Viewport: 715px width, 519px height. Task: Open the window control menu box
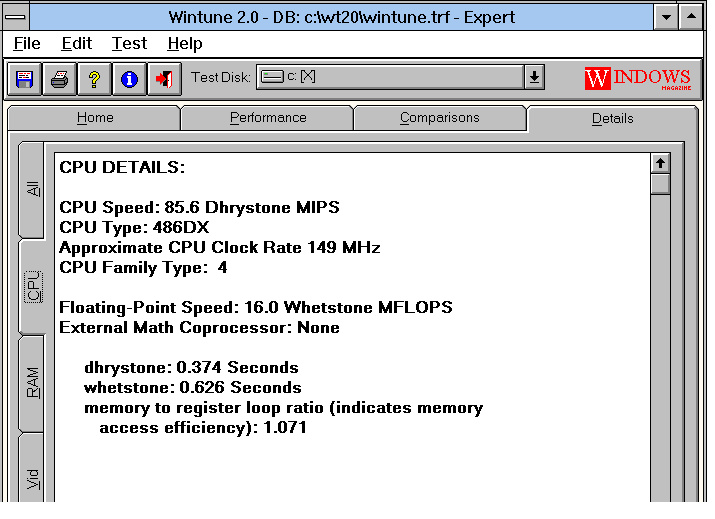tap(16, 17)
